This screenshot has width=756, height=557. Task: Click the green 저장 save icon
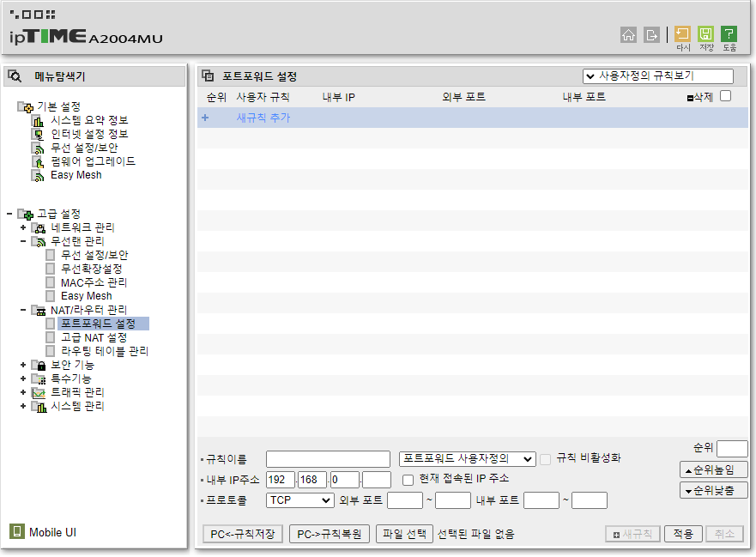(x=705, y=34)
